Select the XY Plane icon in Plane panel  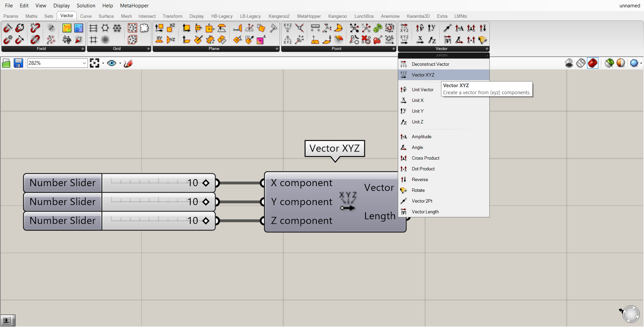pyautogui.click(x=159, y=40)
